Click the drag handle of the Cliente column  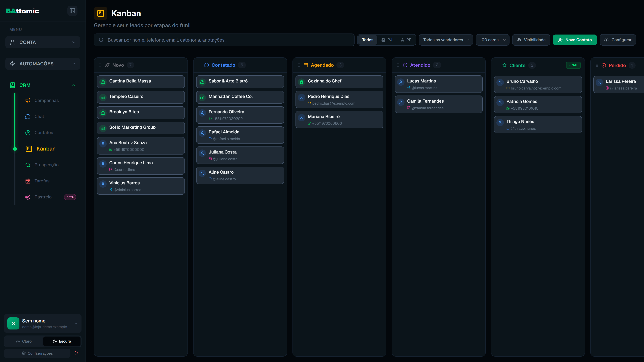tap(497, 66)
